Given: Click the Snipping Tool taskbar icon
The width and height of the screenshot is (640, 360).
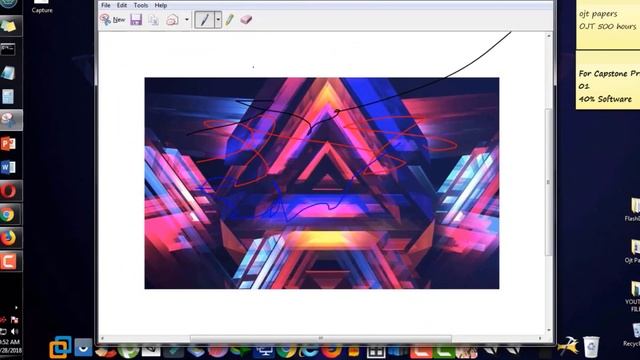Looking at the screenshot, I should click(8, 120).
